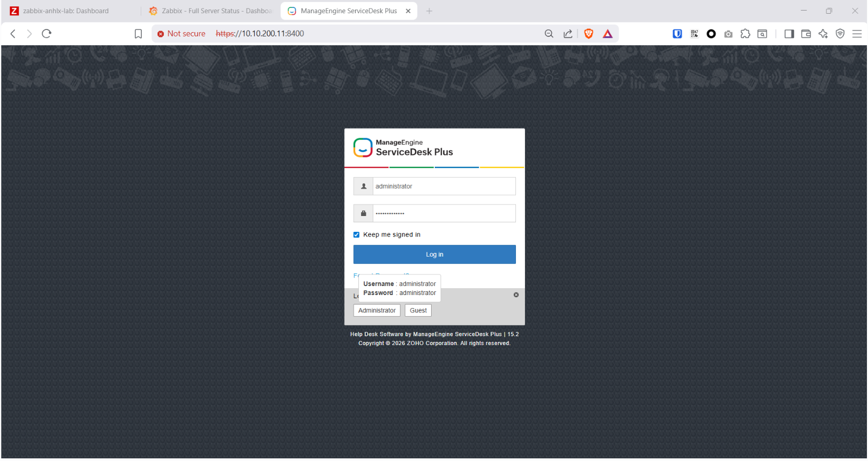
Task: Close the ManageEngine ServiceDesk Plus tab
Action: coord(408,11)
